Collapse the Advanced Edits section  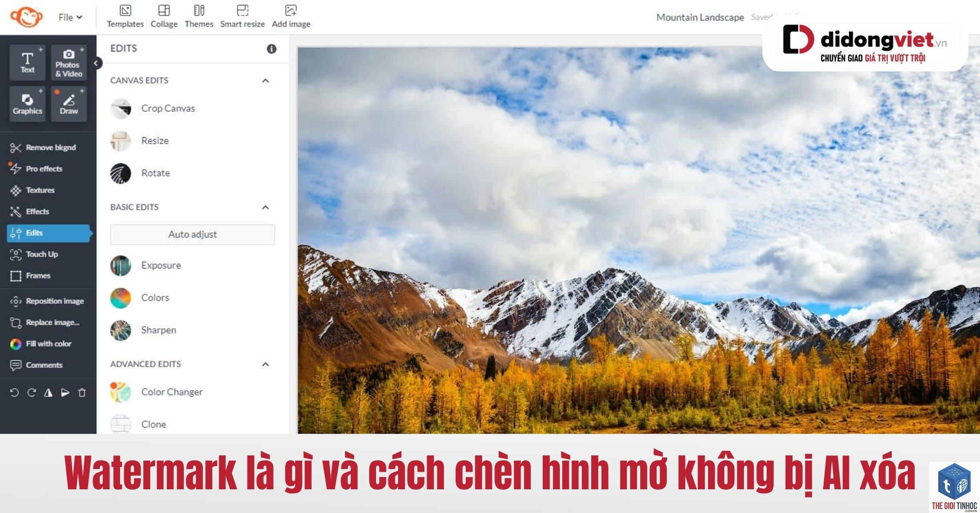tap(265, 364)
